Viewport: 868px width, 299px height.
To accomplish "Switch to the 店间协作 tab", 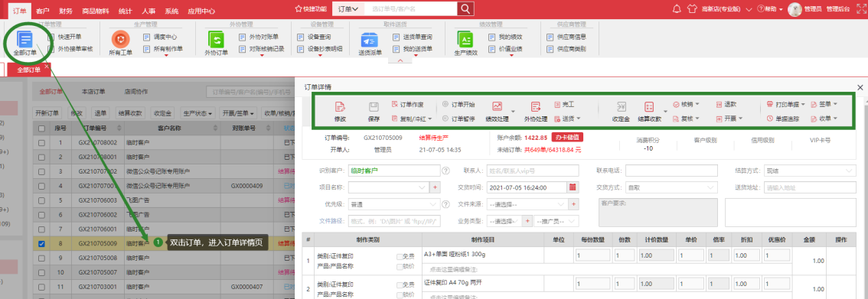I will 135,92.
